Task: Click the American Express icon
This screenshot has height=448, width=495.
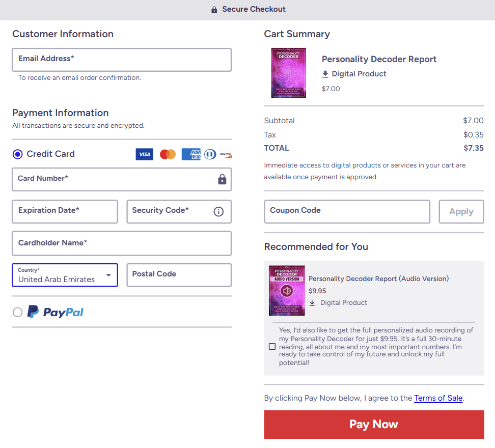Action: [190, 154]
